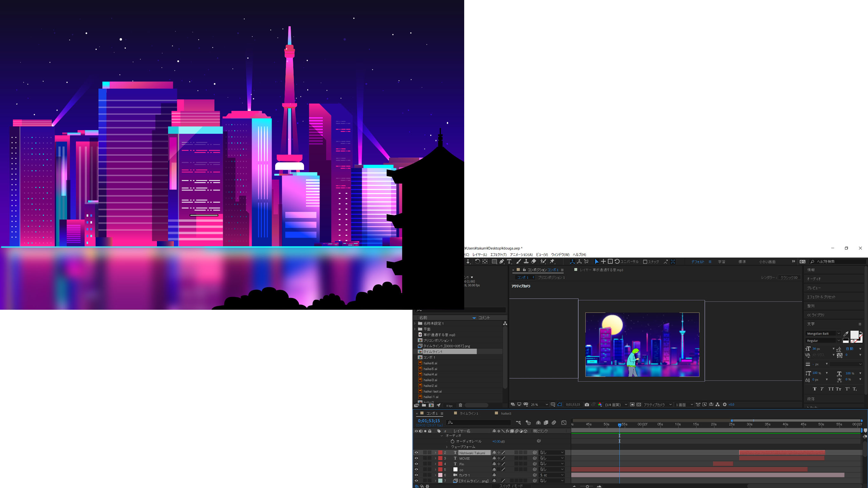Open the レイヤー(L) menu
Viewport: 868px width, 488px height.
click(479, 255)
